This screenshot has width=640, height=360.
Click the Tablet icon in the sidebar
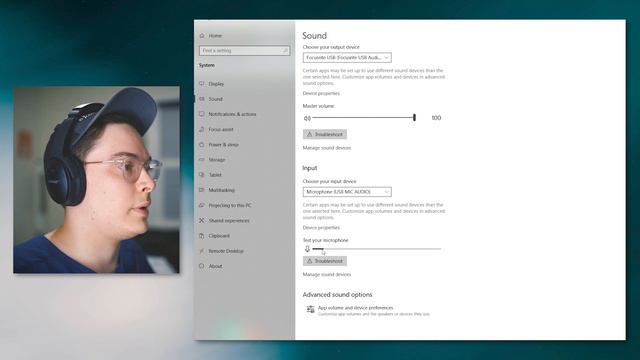(x=202, y=175)
